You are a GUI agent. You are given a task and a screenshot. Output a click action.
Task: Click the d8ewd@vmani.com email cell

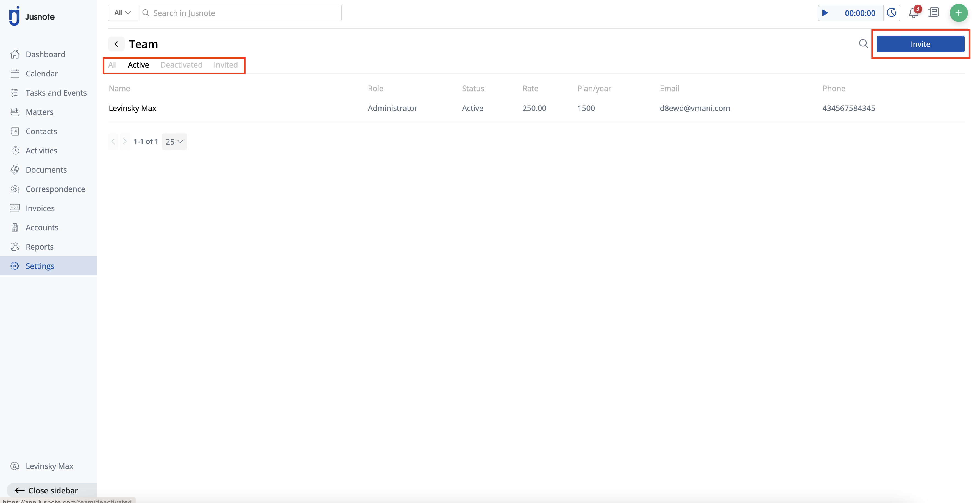point(695,108)
